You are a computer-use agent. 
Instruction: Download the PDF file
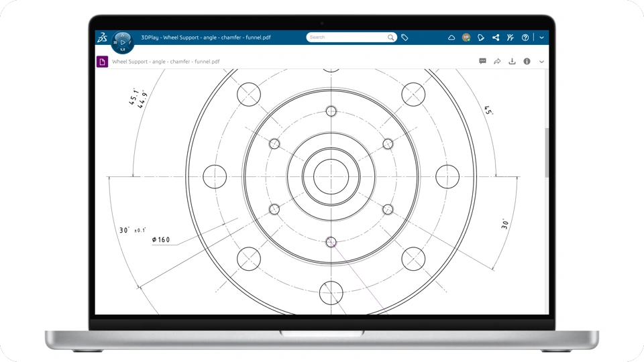click(x=512, y=61)
